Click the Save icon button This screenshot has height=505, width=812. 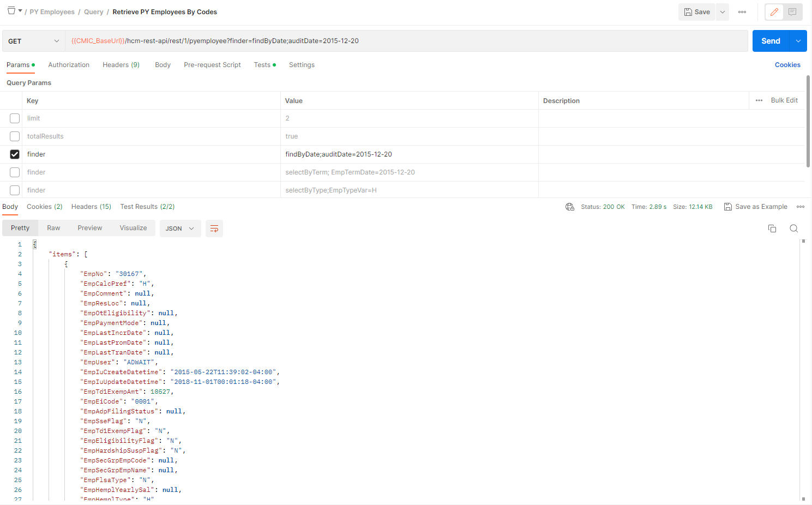pyautogui.click(x=697, y=12)
